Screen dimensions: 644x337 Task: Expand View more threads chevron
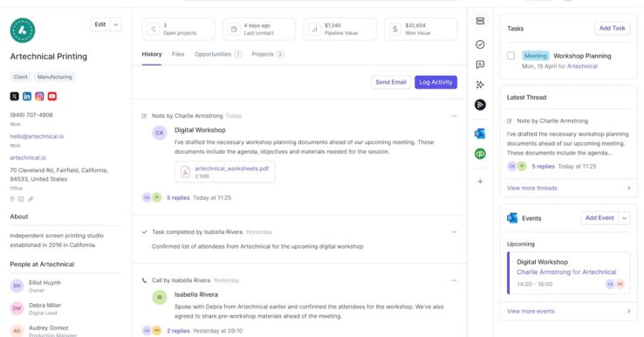pyautogui.click(x=629, y=189)
